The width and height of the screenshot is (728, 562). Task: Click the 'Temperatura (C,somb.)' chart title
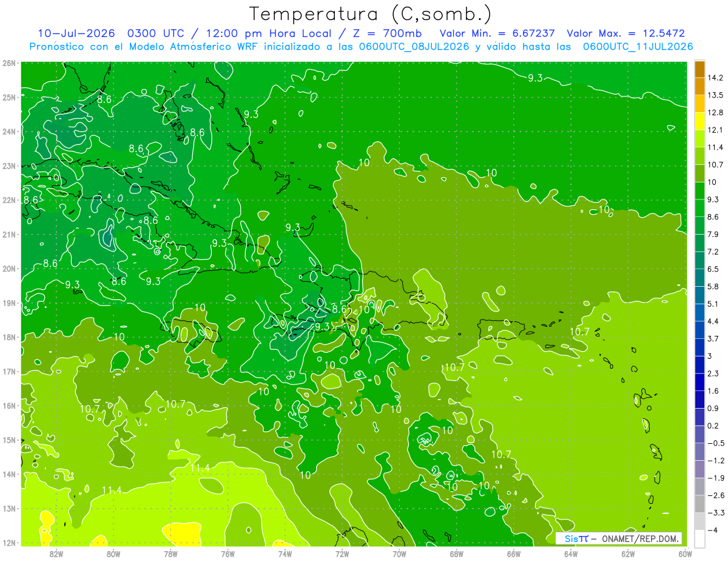click(x=371, y=14)
